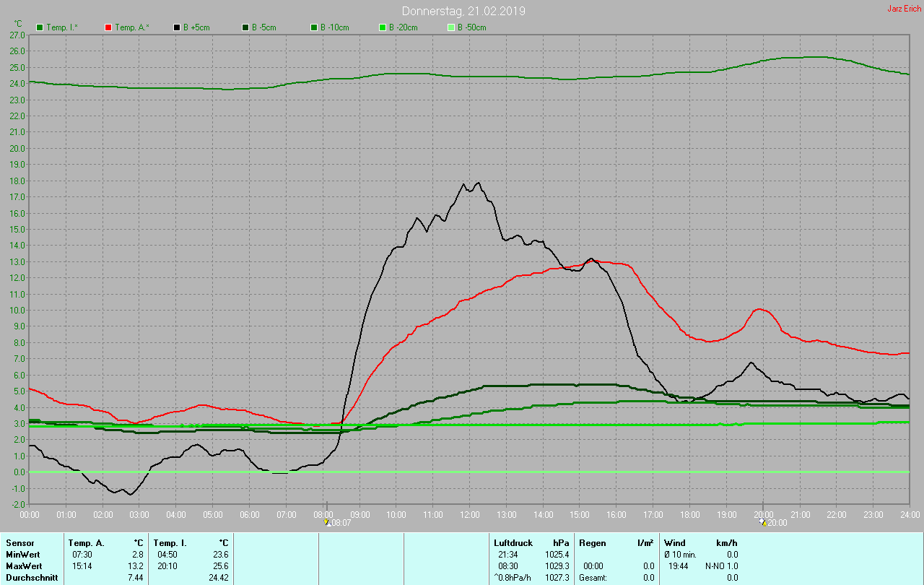This screenshot has height=585, width=924.
Task: Click the 1025.4 pressure minimum value
Action: [557, 554]
